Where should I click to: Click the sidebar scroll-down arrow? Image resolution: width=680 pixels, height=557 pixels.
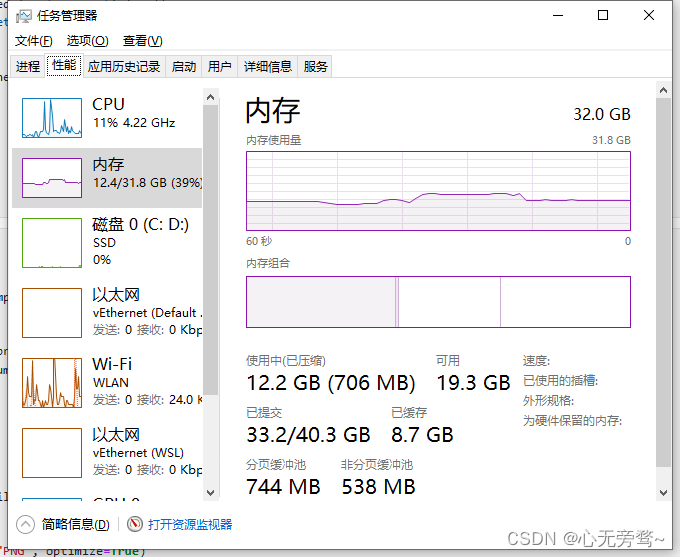click(x=211, y=492)
